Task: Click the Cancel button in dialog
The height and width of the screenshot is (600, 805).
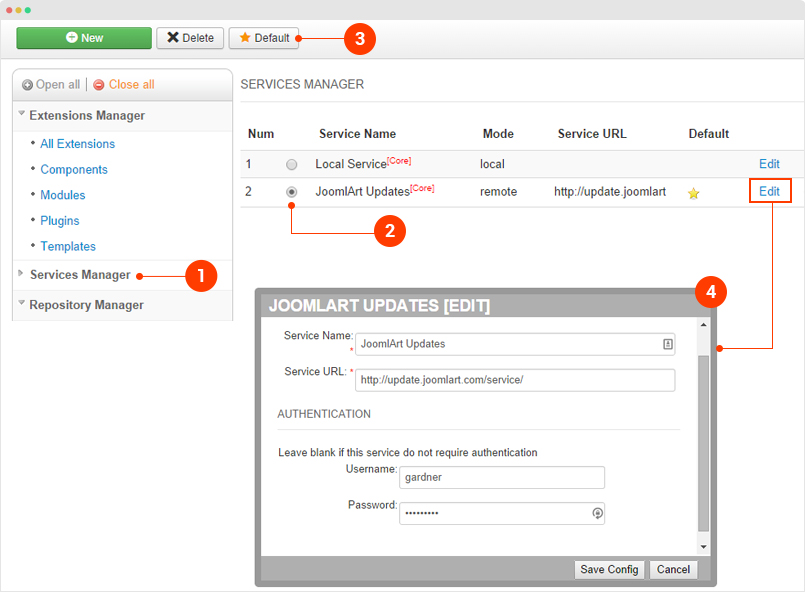Action: tap(673, 570)
